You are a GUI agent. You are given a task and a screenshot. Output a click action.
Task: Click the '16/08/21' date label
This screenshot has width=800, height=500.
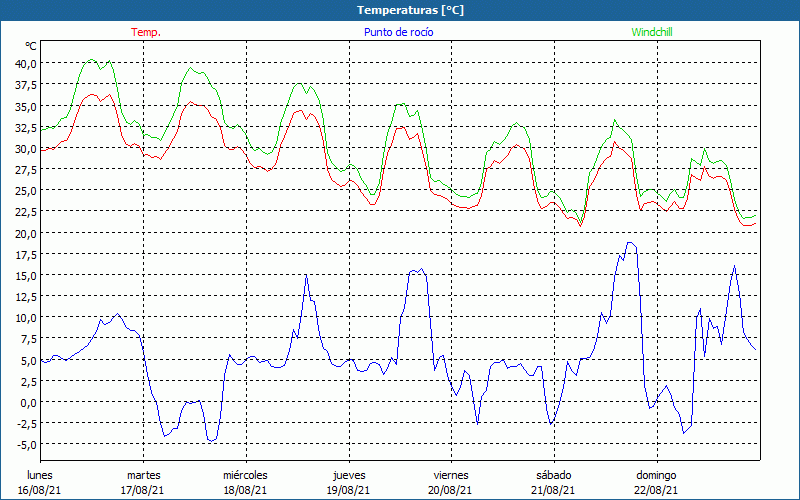40,490
